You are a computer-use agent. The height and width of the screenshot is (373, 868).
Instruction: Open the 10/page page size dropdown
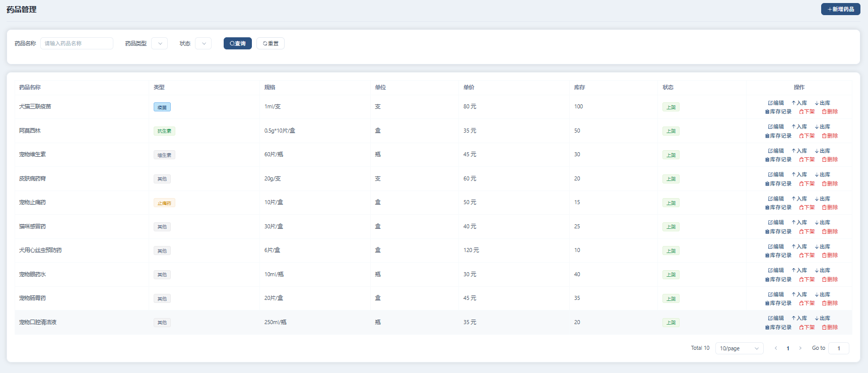tap(740, 348)
